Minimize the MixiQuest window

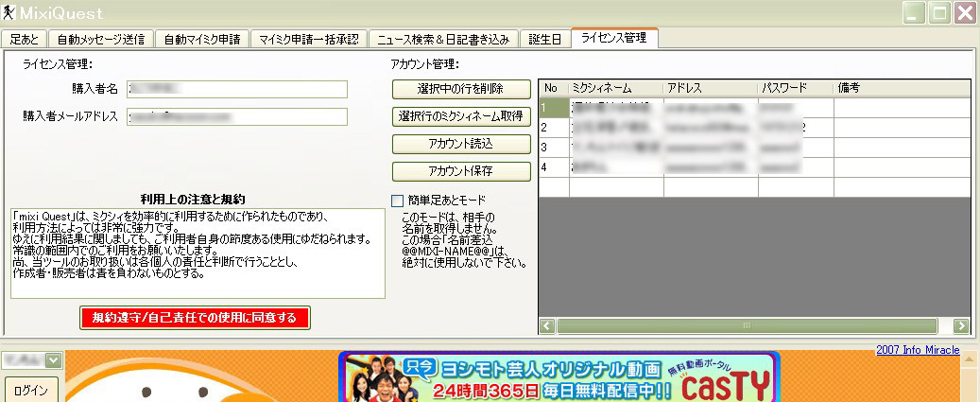point(915,12)
